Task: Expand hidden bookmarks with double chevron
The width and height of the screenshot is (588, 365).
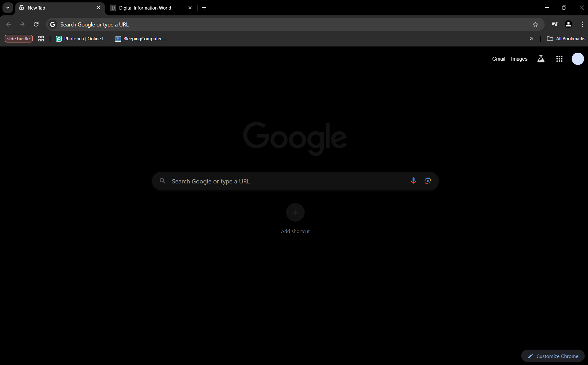Action: point(531,38)
